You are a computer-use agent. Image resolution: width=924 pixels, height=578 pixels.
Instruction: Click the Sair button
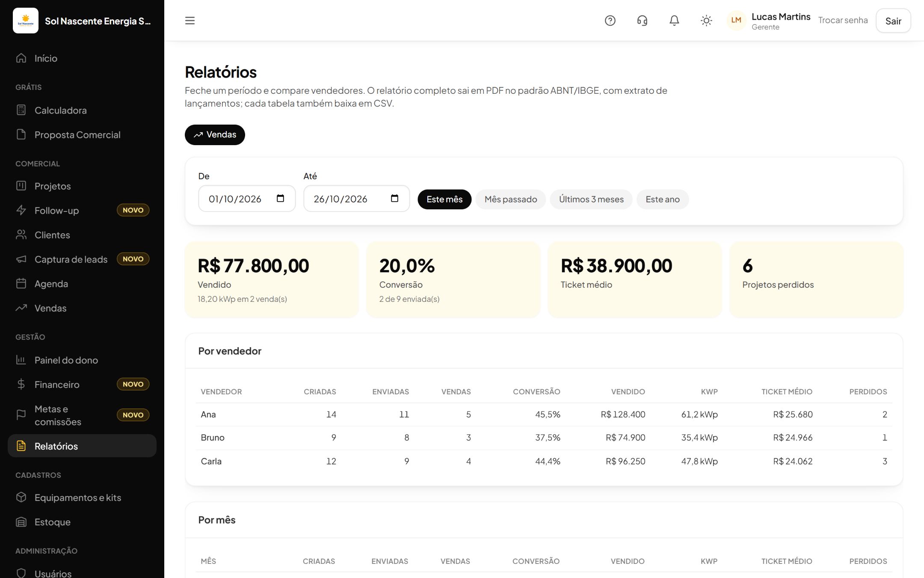[893, 21]
